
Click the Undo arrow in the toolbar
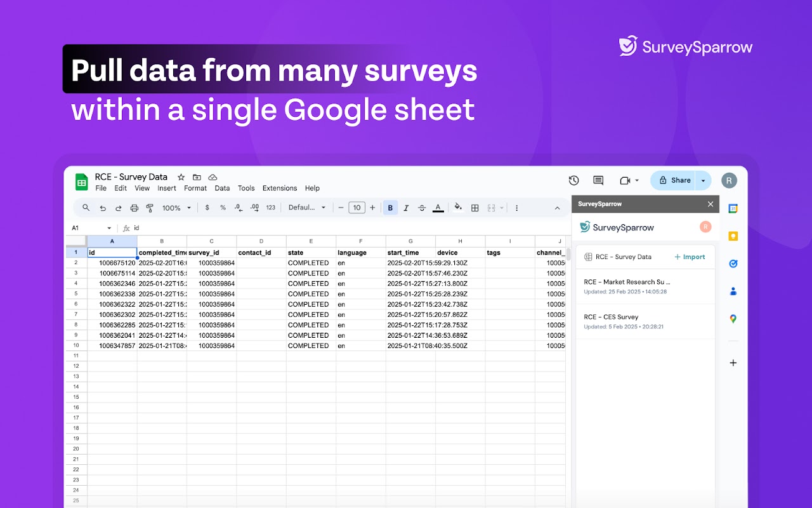pos(103,208)
